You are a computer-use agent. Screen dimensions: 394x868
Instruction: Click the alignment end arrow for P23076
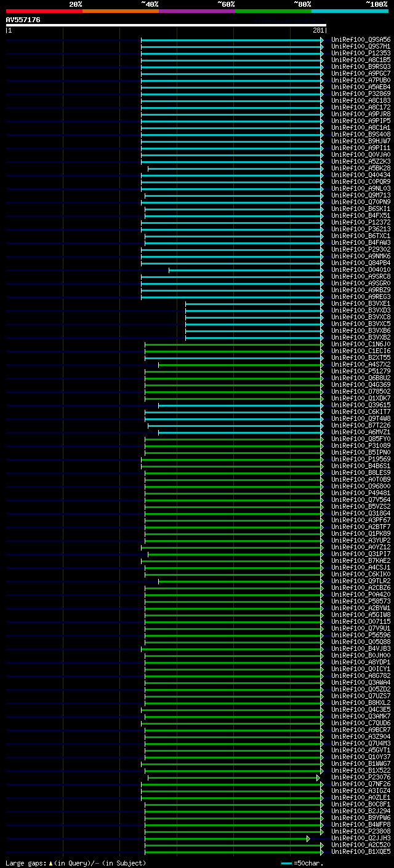318,778
